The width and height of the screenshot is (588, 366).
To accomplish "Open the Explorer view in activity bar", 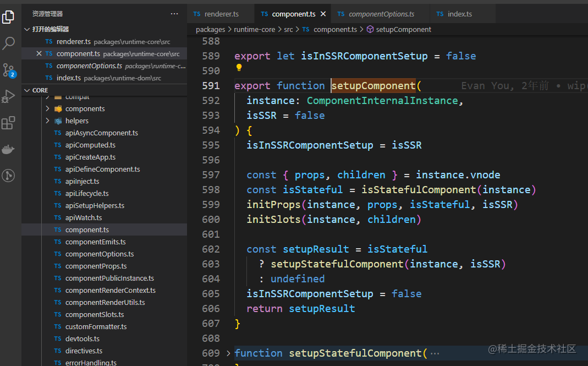I will [8, 17].
